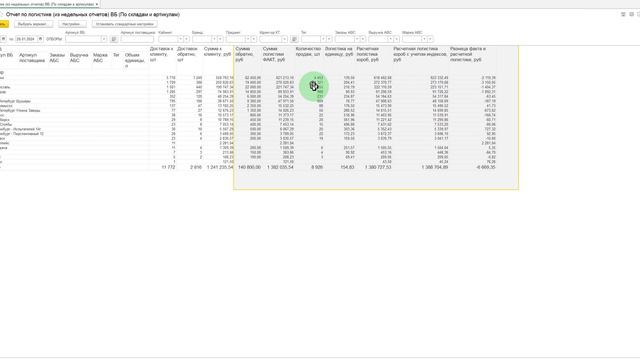The image size is (640, 360).
Task: Select column header Сумма обратно, руб
Action: pyautogui.click(x=245, y=54)
